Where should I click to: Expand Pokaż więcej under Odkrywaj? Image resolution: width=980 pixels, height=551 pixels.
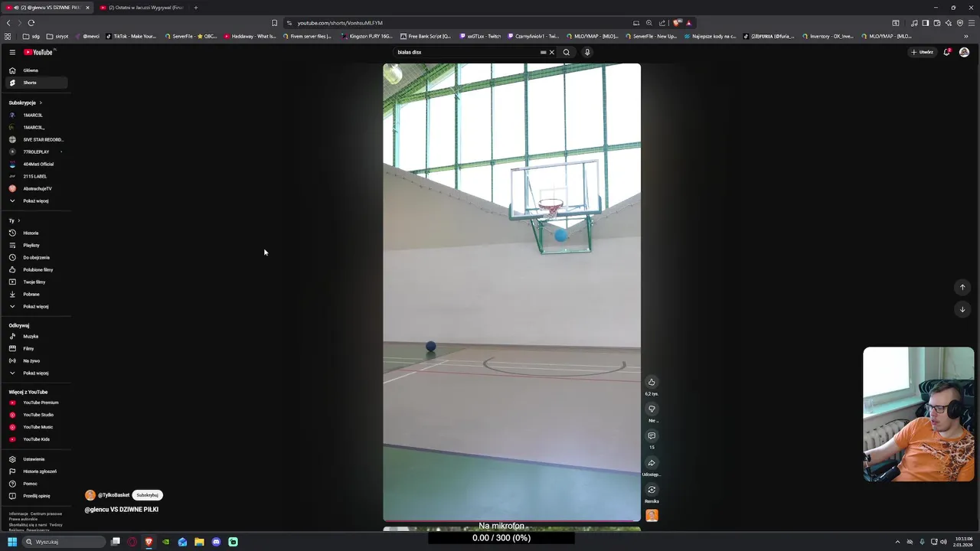[x=35, y=373]
